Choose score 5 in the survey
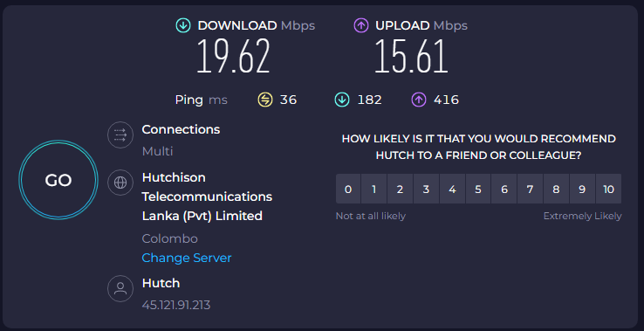The height and width of the screenshot is (331, 644). coord(478,189)
